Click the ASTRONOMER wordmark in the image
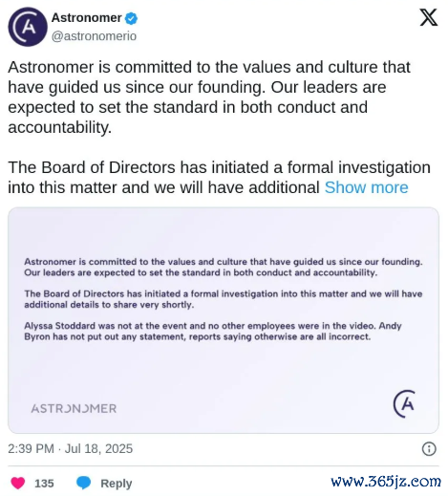This screenshot has width=448, height=496. (74, 409)
